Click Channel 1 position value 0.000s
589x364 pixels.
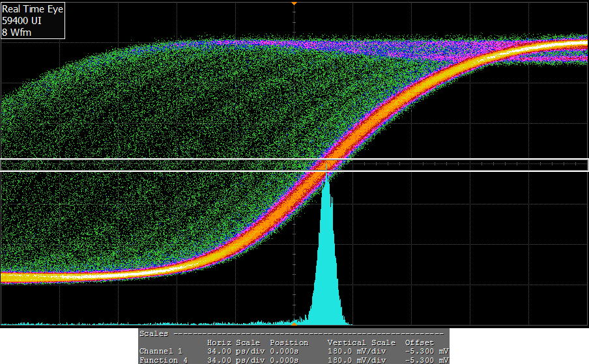tap(284, 352)
